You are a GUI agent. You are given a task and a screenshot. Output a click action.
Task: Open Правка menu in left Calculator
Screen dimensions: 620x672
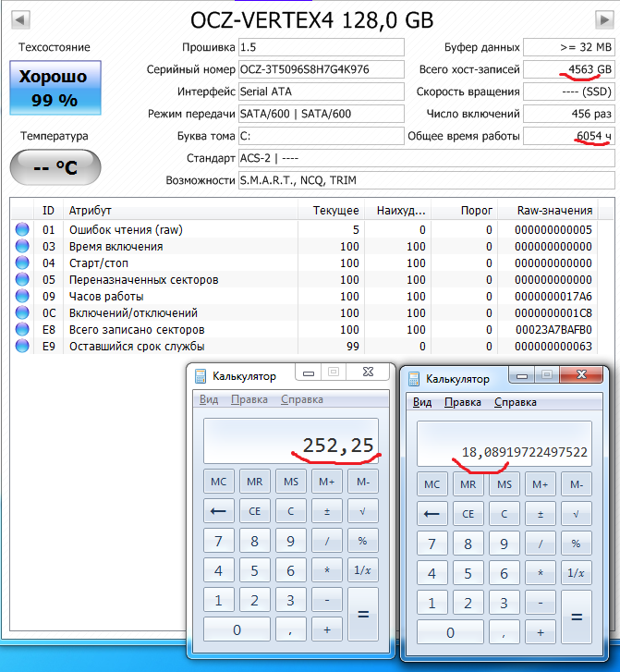tap(249, 399)
